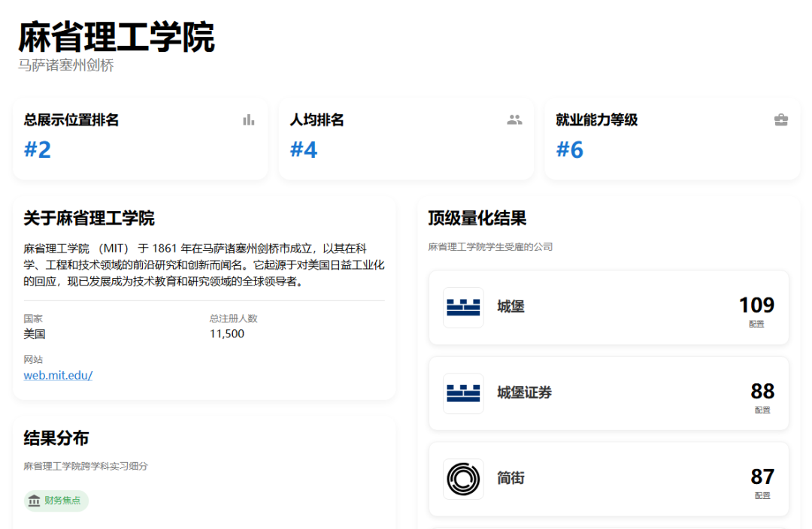Image resolution: width=812 pixels, height=529 pixels.
Task: 点击城堡公司的109配置数
Action: click(756, 305)
